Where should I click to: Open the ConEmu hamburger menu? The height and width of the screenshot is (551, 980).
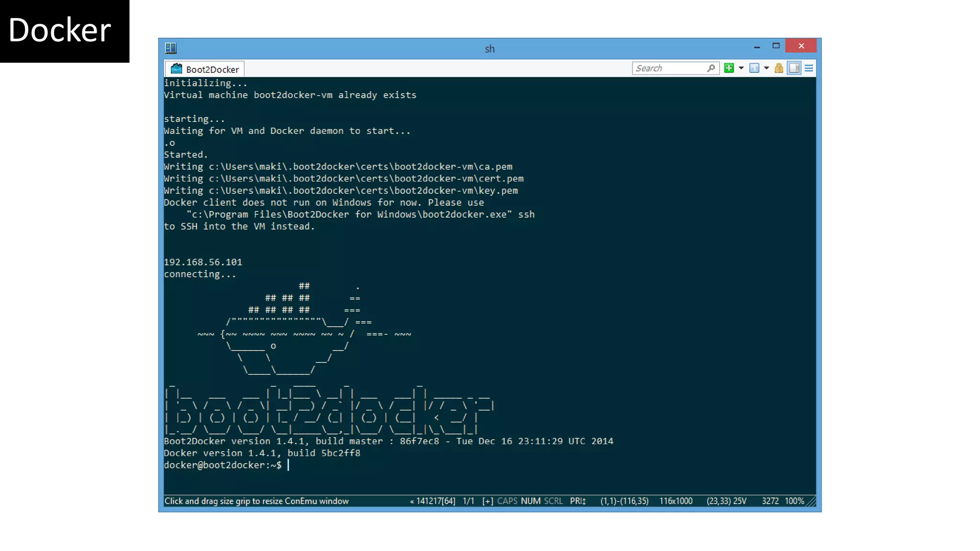click(x=809, y=68)
